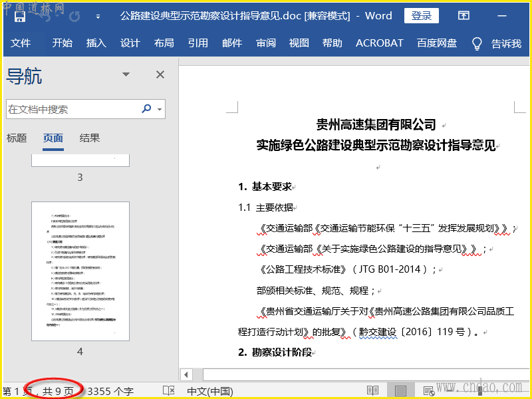The image size is (532, 399).
Task: Switch to Read Mode view icon
Action: pos(373,390)
